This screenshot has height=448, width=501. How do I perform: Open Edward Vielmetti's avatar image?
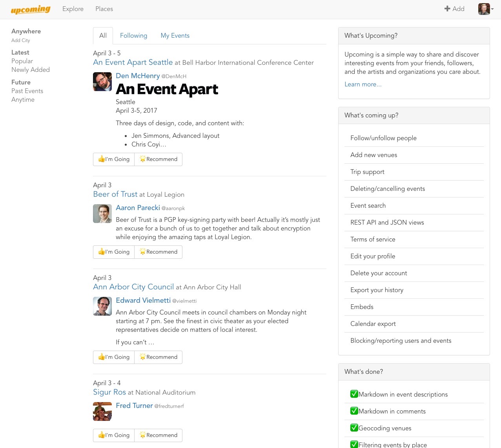coord(102,306)
